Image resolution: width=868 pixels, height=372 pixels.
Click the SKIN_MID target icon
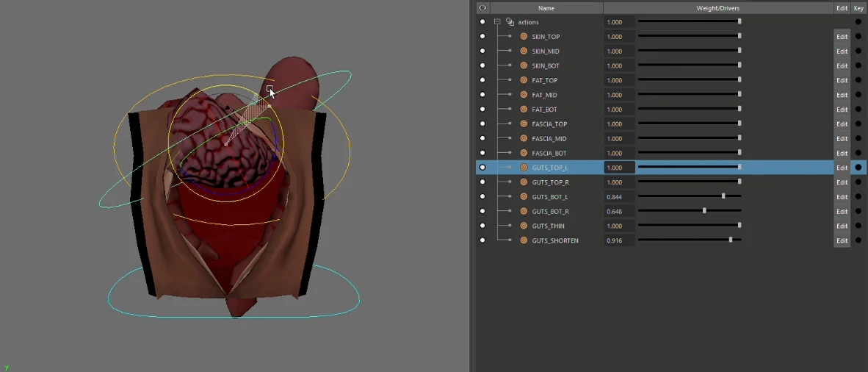point(524,51)
